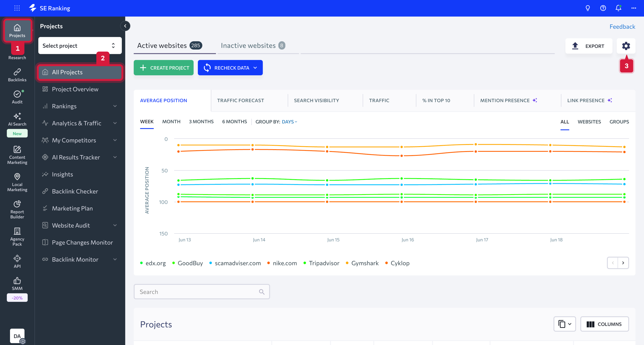The width and height of the screenshot is (644, 345).
Task: Click the Export button
Action: pyautogui.click(x=589, y=46)
